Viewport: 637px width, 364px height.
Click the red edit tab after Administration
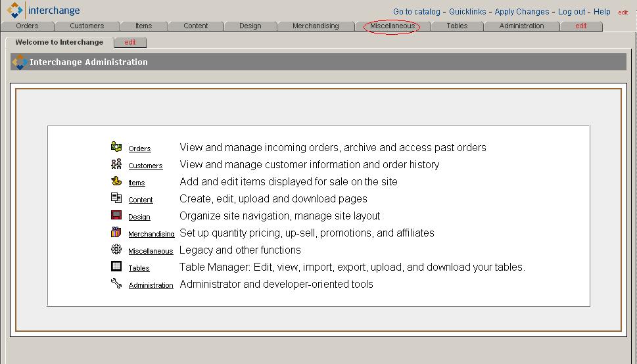[x=581, y=26]
